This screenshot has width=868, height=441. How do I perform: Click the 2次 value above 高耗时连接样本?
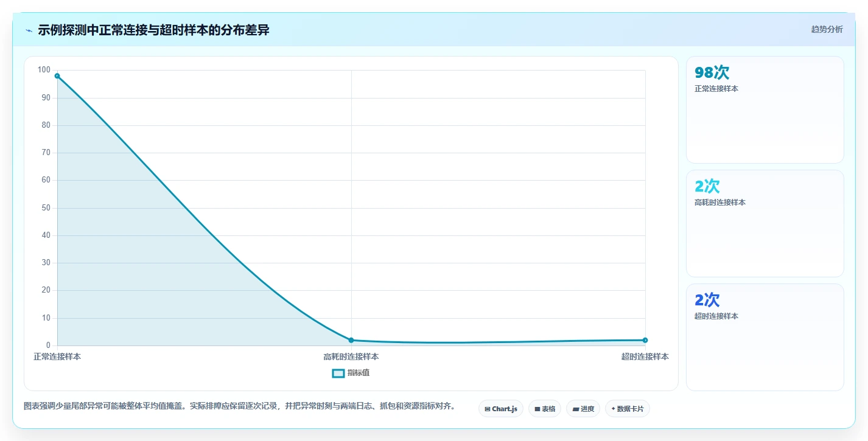click(x=707, y=186)
